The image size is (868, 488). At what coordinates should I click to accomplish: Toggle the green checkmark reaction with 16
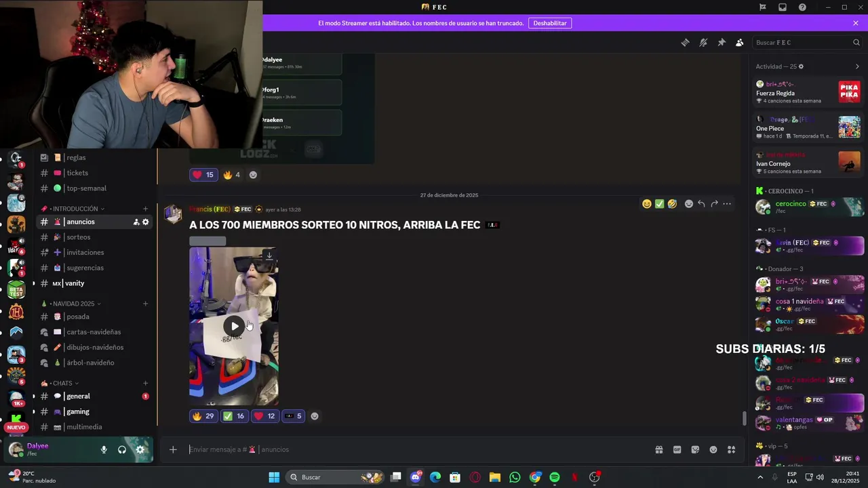pyautogui.click(x=234, y=416)
